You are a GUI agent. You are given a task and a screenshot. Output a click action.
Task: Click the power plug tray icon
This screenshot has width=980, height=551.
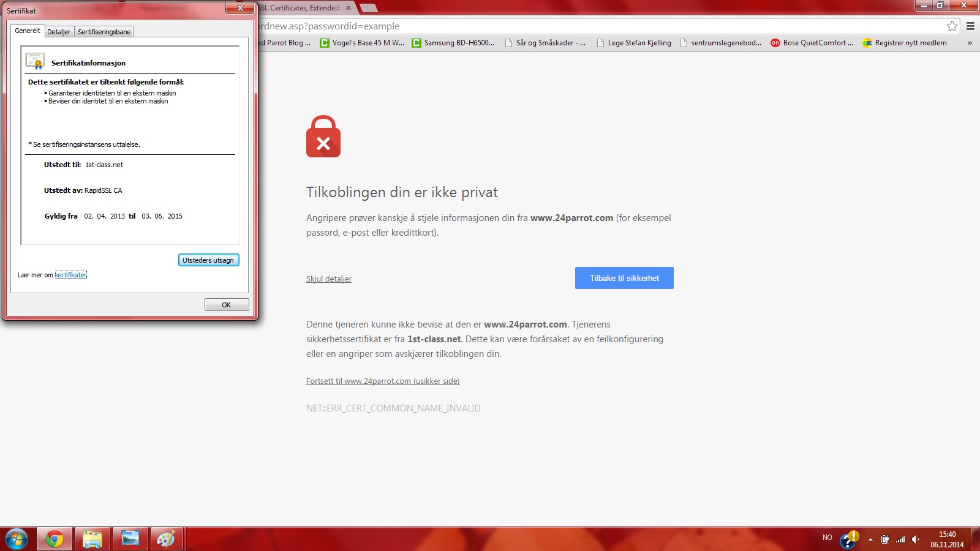coord(885,539)
